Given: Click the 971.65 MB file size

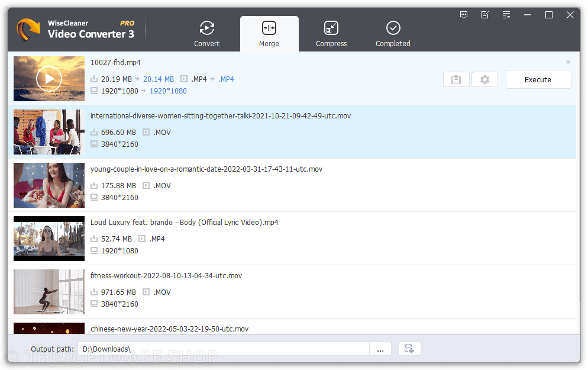Looking at the screenshot, I should 118,292.
